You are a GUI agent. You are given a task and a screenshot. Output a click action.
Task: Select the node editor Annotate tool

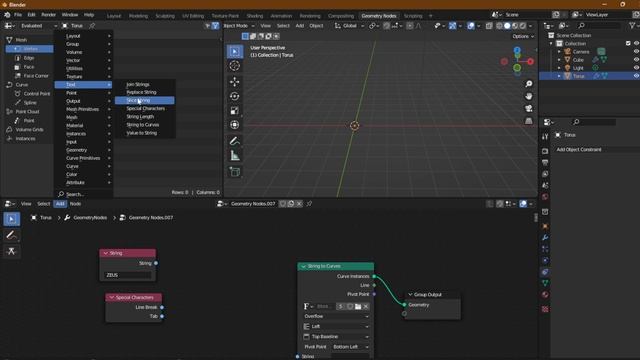tap(11, 235)
